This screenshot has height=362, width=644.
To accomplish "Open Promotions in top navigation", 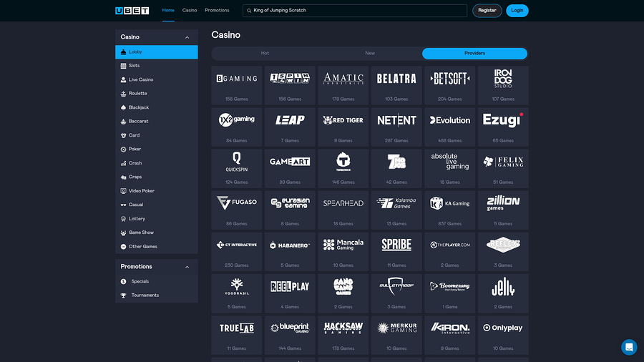I will pos(217,10).
